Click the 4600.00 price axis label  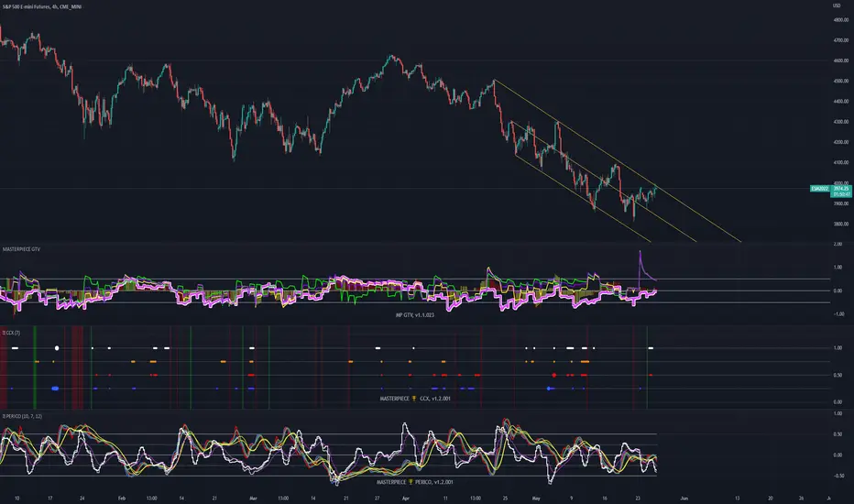click(x=841, y=60)
